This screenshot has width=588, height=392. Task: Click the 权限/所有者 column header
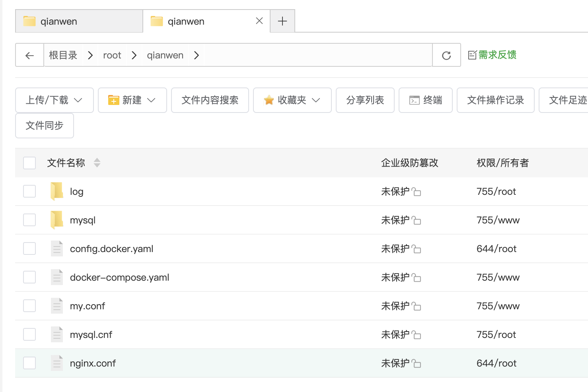503,163
